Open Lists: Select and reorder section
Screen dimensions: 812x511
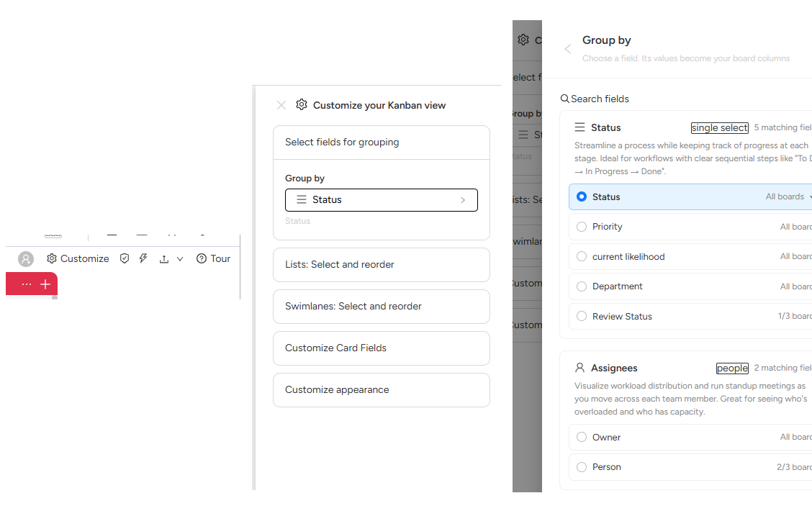[381, 265]
